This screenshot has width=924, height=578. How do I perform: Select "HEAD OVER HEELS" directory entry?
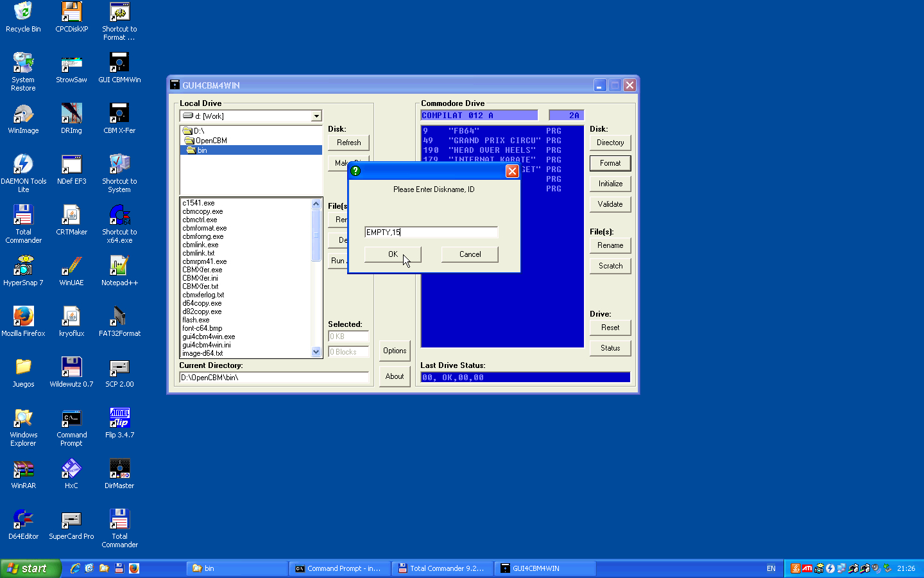(492, 150)
